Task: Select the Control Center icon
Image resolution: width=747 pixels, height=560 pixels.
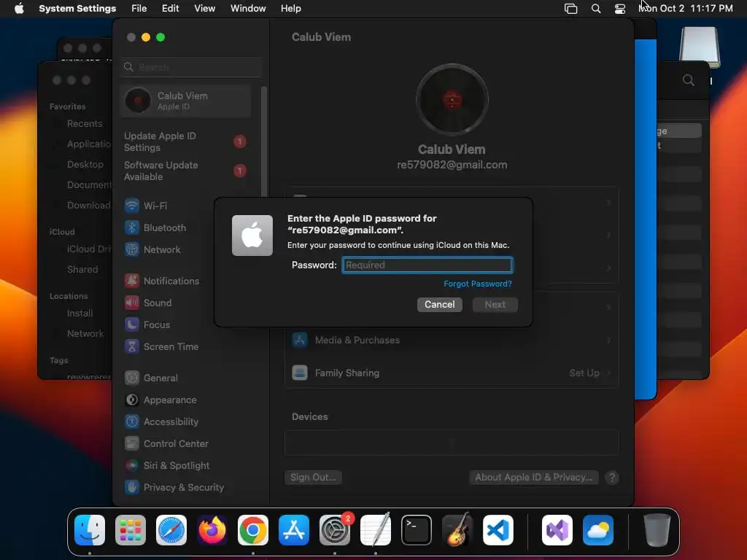Action: (x=132, y=444)
